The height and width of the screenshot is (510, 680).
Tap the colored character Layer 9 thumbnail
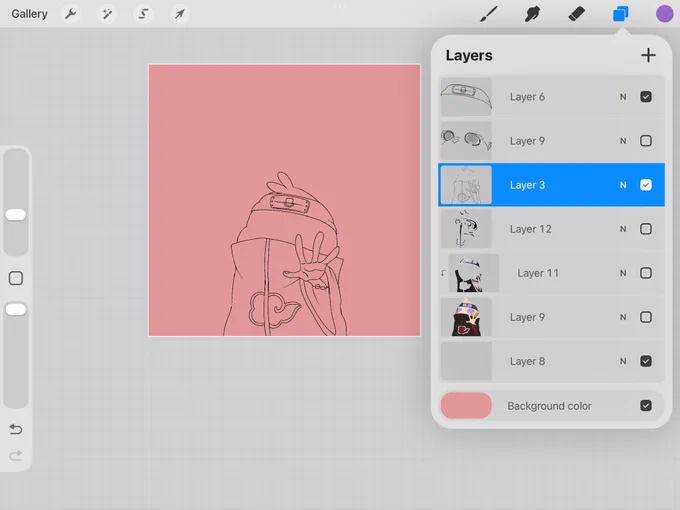click(466, 317)
